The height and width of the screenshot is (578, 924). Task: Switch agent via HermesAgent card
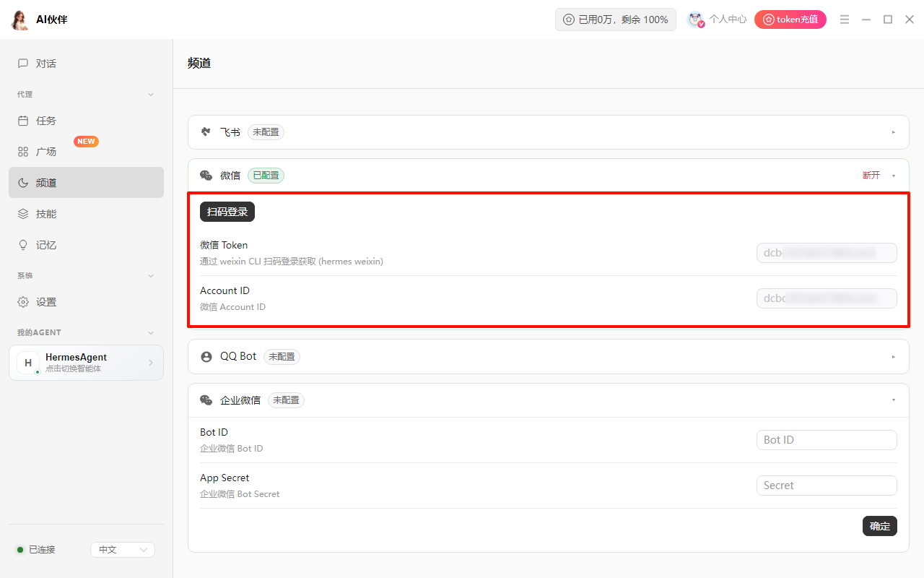pos(86,363)
